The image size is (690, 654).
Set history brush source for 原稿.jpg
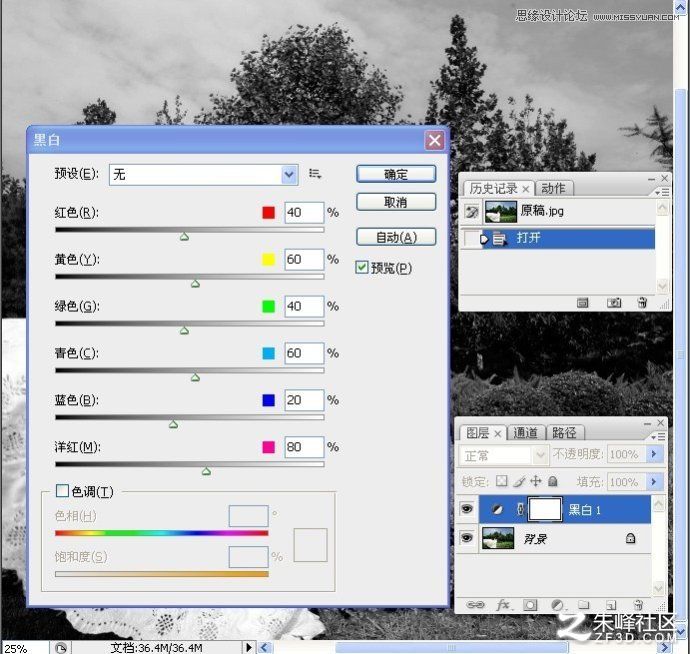(472, 212)
